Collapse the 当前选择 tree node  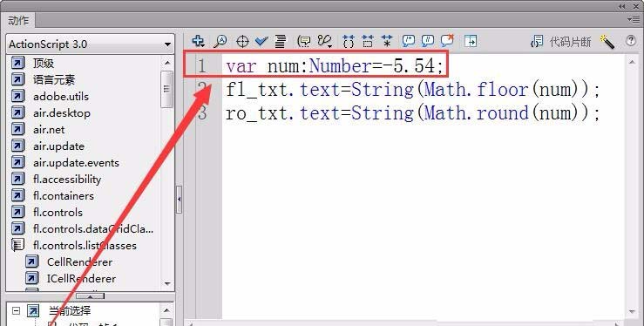(16, 311)
